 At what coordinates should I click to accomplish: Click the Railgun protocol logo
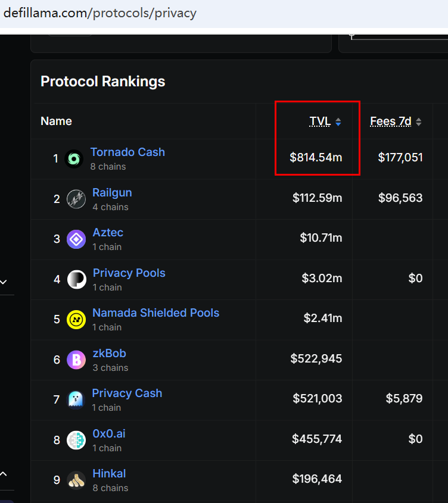[x=76, y=199]
